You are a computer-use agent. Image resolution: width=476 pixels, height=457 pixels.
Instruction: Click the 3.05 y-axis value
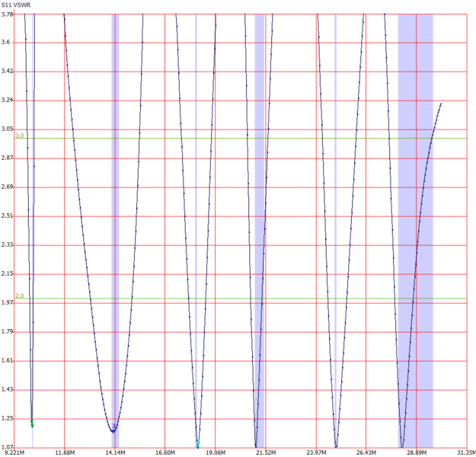coord(8,129)
